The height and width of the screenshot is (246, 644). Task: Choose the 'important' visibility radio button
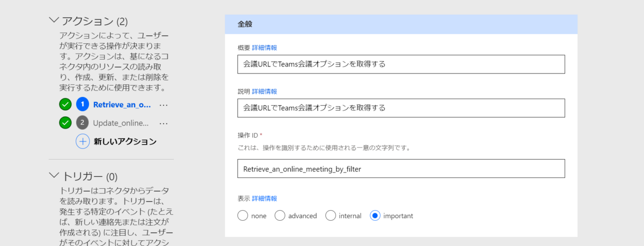(x=376, y=215)
